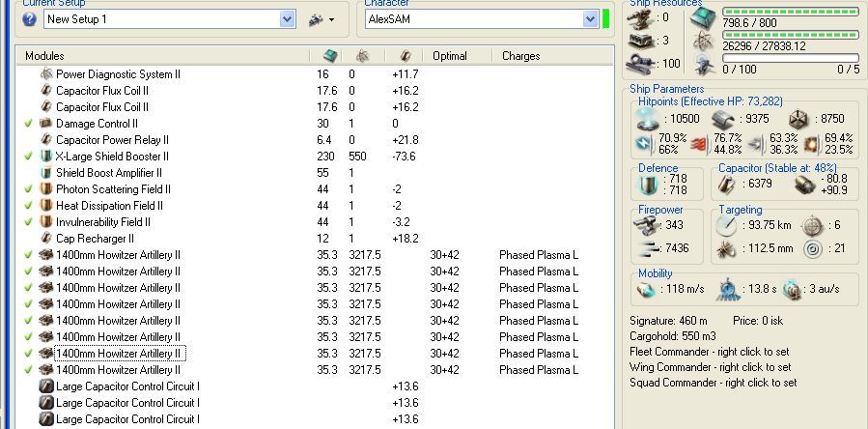The height and width of the screenshot is (429, 868).
Task: Click the Modules column header
Action: (x=44, y=56)
